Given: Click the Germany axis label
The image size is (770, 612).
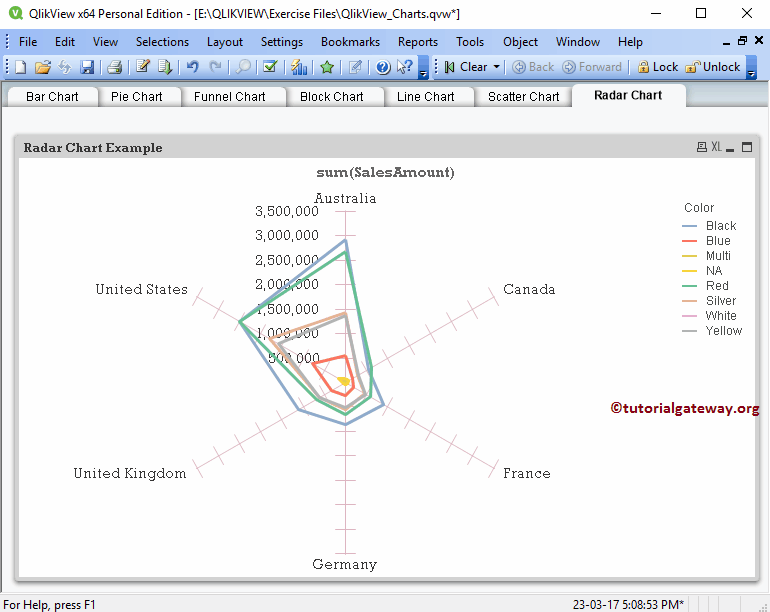Looking at the screenshot, I should pyautogui.click(x=345, y=564).
